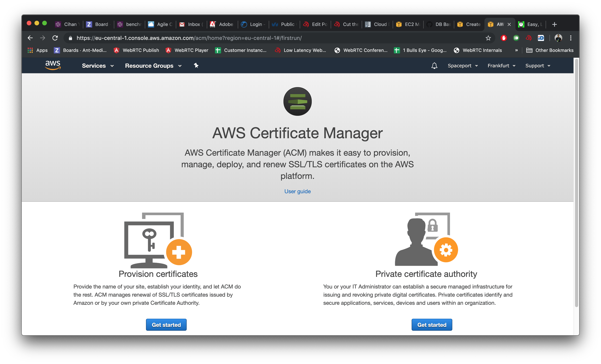Screen dimensions: 601x364
Task: Switch to the Cloud tab
Action: 377,24
